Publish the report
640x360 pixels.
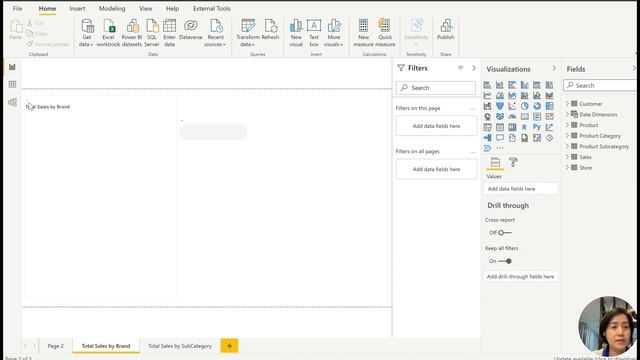[x=446, y=30]
